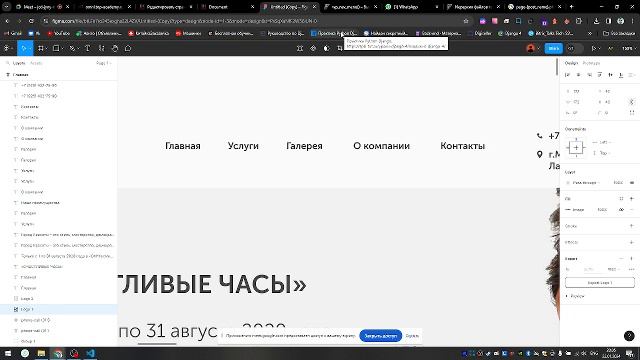Switch to the Prototype tab
The height and width of the screenshot is (360, 640).
click(x=591, y=63)
